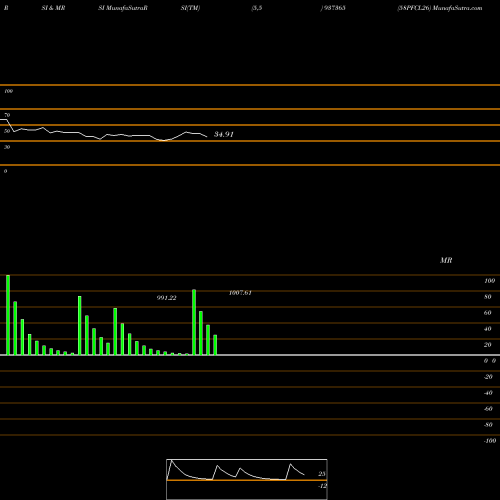
Task: Click the MR axis label -20
Action: [x=488, y=377]
